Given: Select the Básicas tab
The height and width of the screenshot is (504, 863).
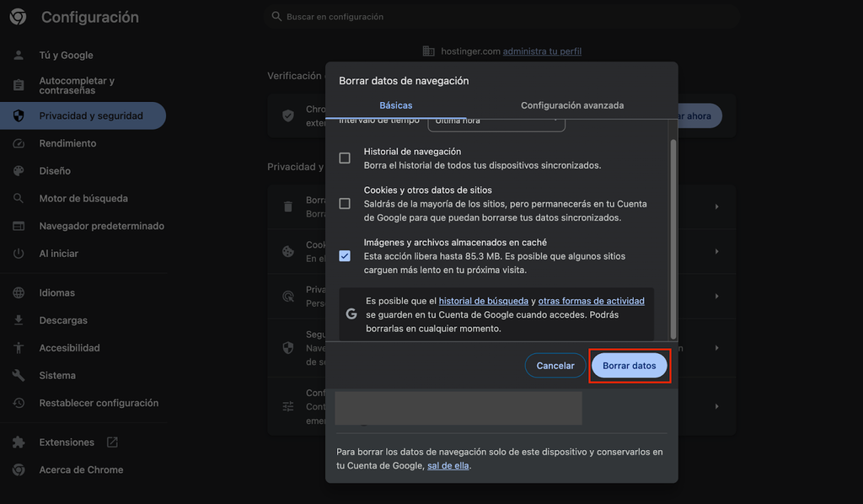Looking at the screenshot, I should (396, 105).
